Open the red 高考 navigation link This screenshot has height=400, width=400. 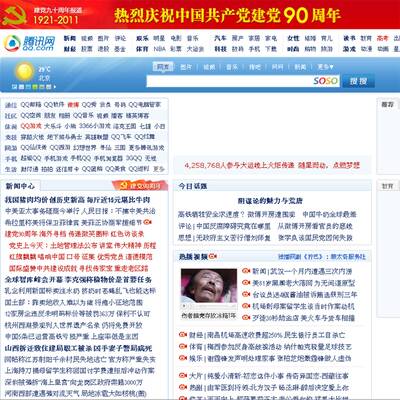(x=383, y=38)
